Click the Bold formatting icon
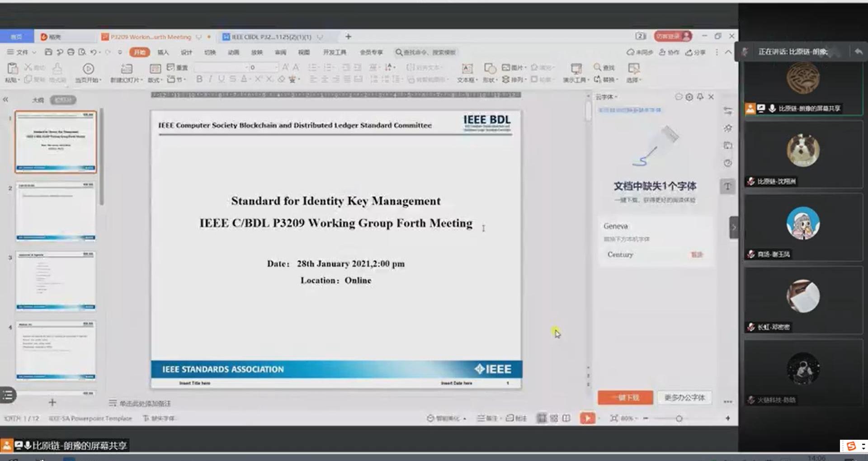This screenshot has width=868, height=461. pyautogui.click(x=199, y=79)
